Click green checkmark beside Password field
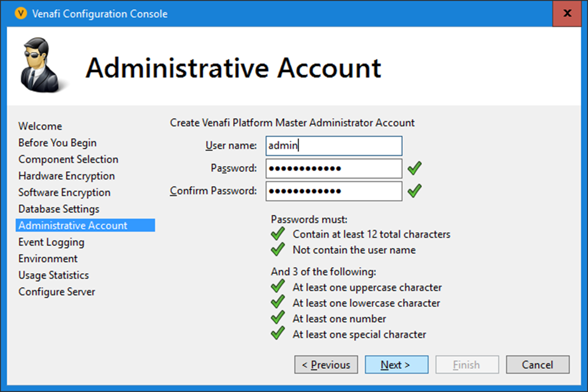Screen dimensions: 588x392 pyautogui.click(x=415, y=168)
